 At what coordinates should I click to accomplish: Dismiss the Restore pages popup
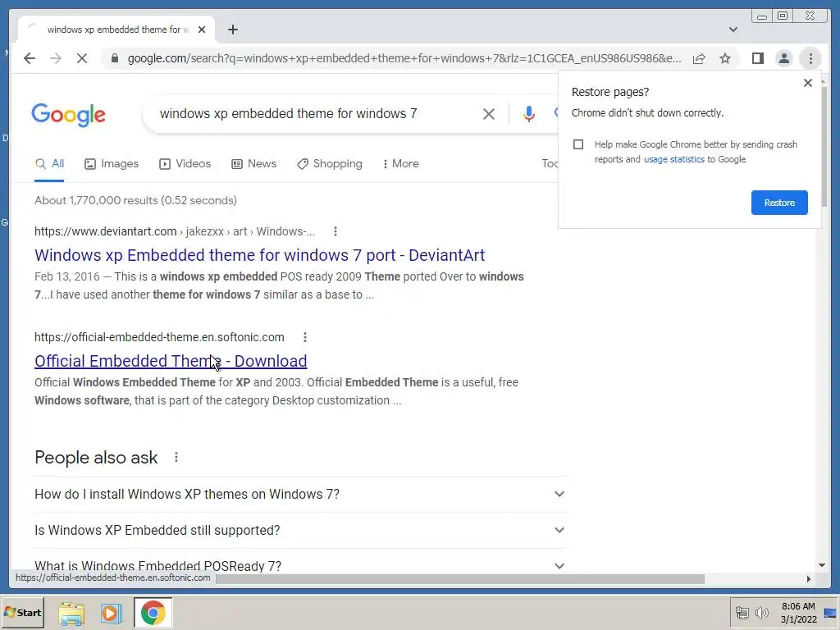click(x=808, y=83)
